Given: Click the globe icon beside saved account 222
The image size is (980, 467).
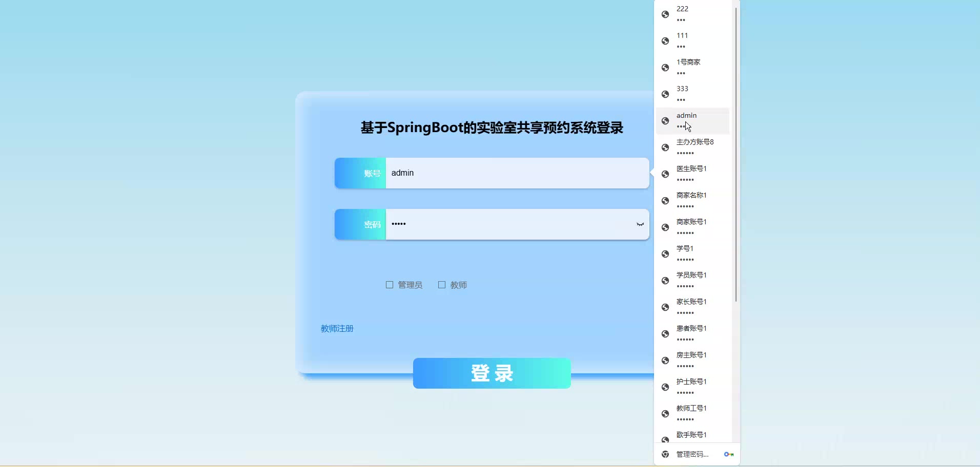Looking at the screenshot, I should click(x=665, y=14).
